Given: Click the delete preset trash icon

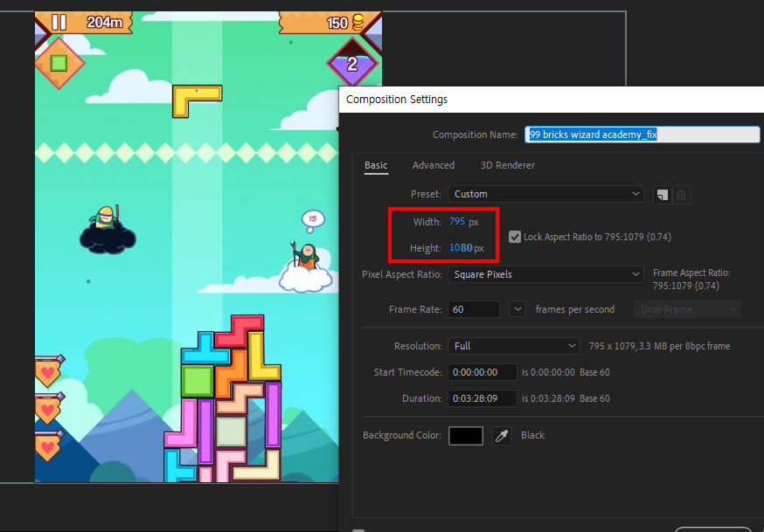Looking at the screenshot, I should [681, 195].
